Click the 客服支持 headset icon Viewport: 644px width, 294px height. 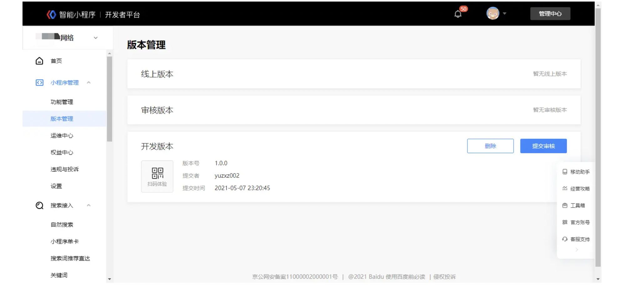pos(565,239)
